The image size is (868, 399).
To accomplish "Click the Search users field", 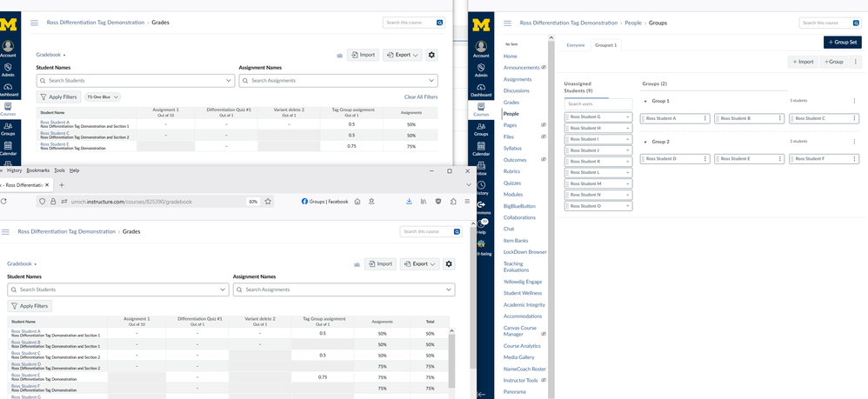I will tap(598, 104).
